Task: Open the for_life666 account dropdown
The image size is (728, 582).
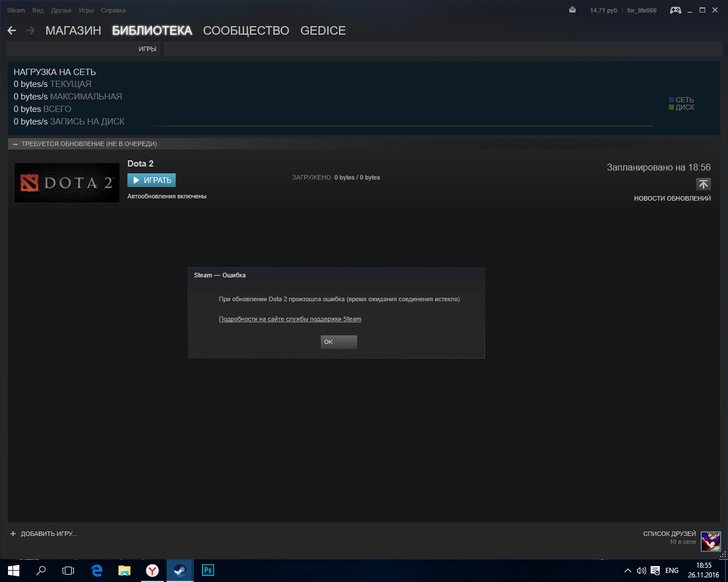Action: (642, 10)
